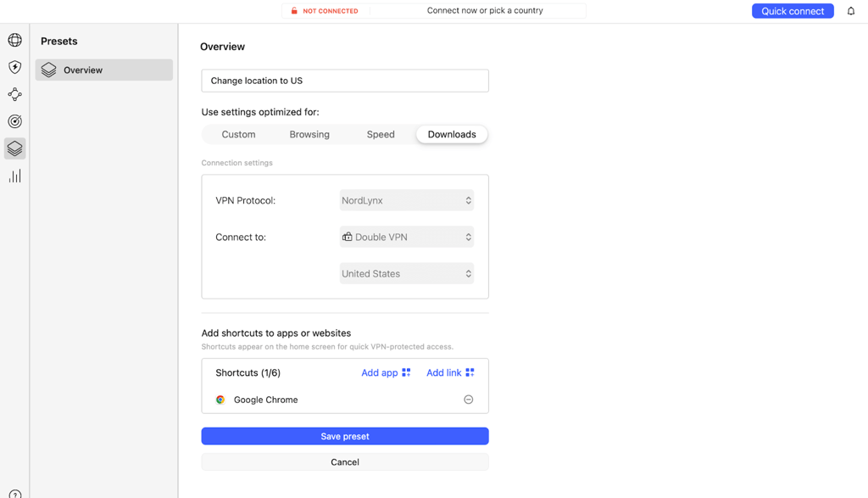Open statistics bar chart sidebar icon
The image size is (868, 498).
pyautogui.click(x=15, y=176)
